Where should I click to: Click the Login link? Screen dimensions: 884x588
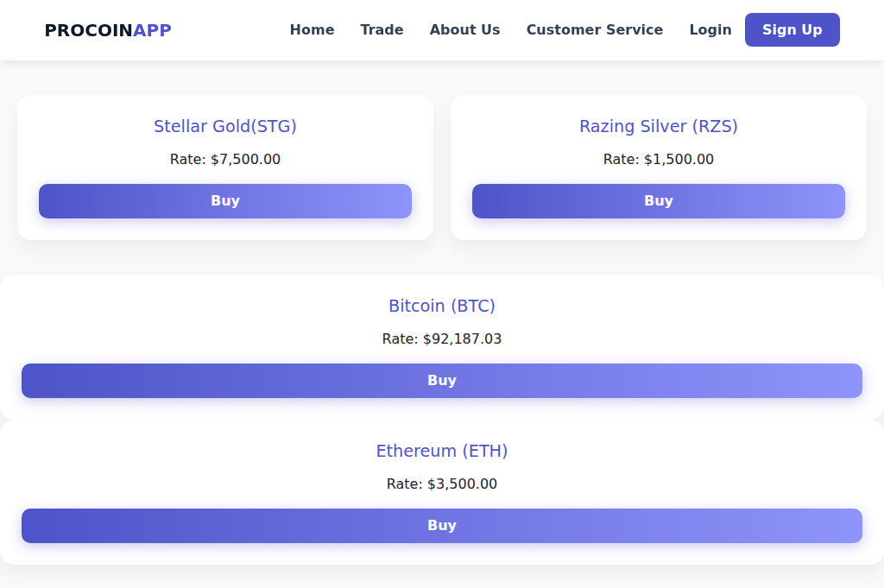click(x=710, y=29)
